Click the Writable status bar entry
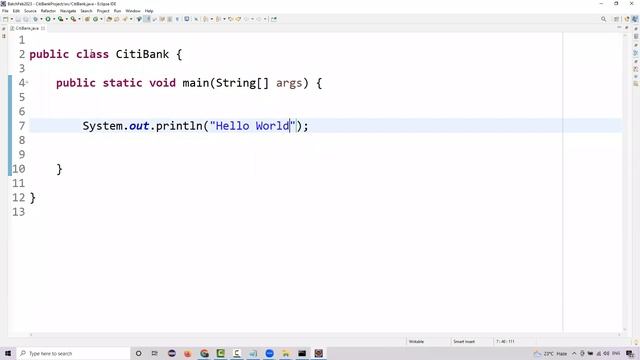640x360 pixels. 416,342
